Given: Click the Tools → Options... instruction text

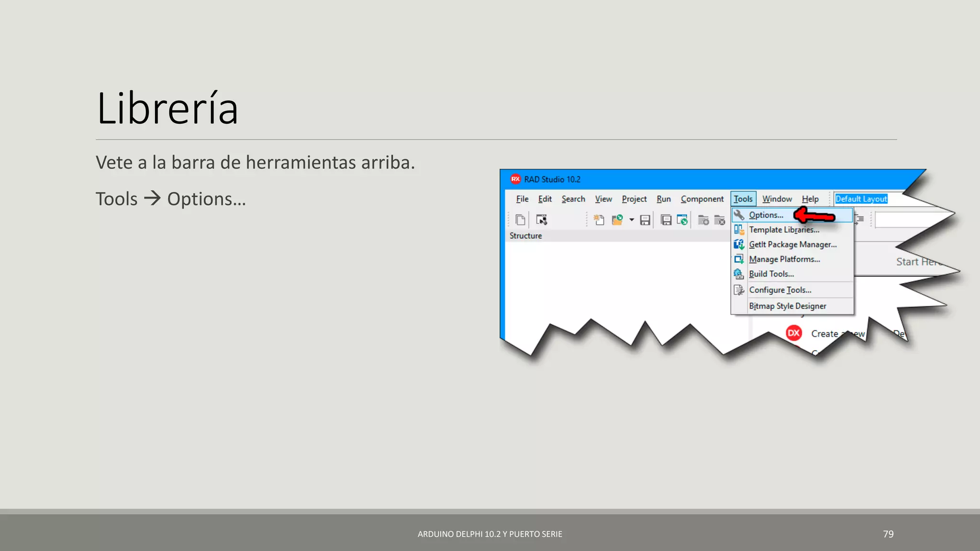Looking at the screenshot, I should pyautogui.click(x=171, y=198).
